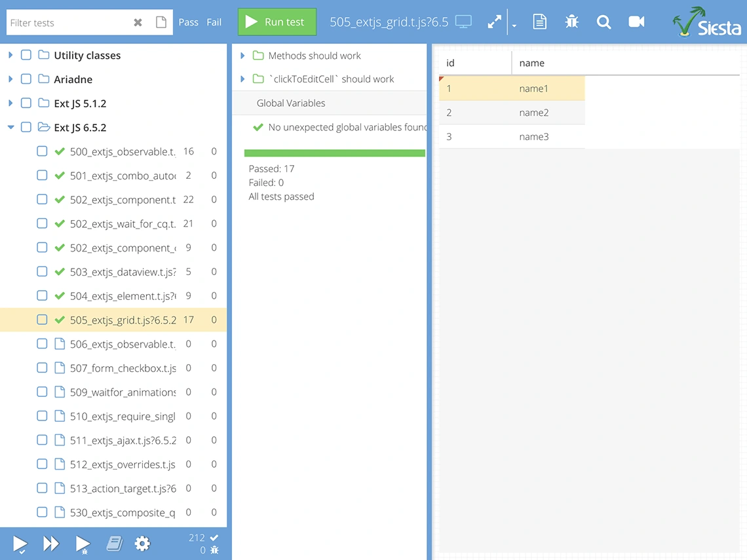This screenshot has height=560, width=747.
Task: Open the book documentation icon in bottom bar
Action: point(114,544)
